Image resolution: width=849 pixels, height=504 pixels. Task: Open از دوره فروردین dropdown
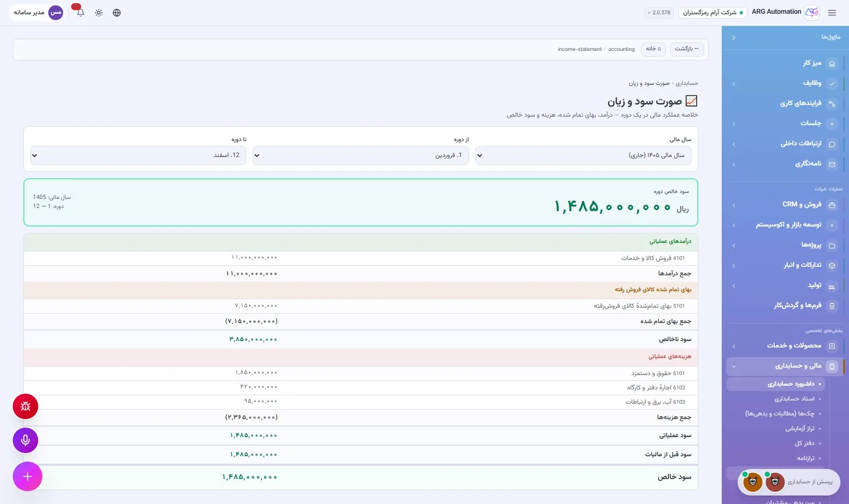point(361,155)
